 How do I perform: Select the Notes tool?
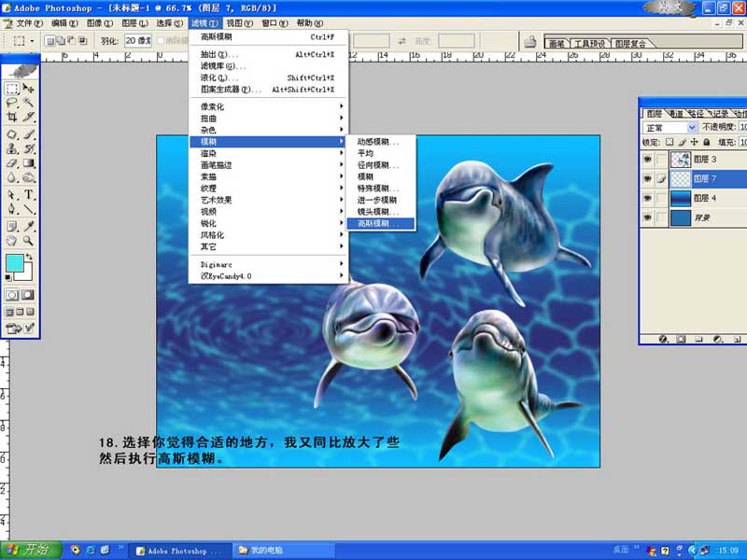tap(12, 226)
